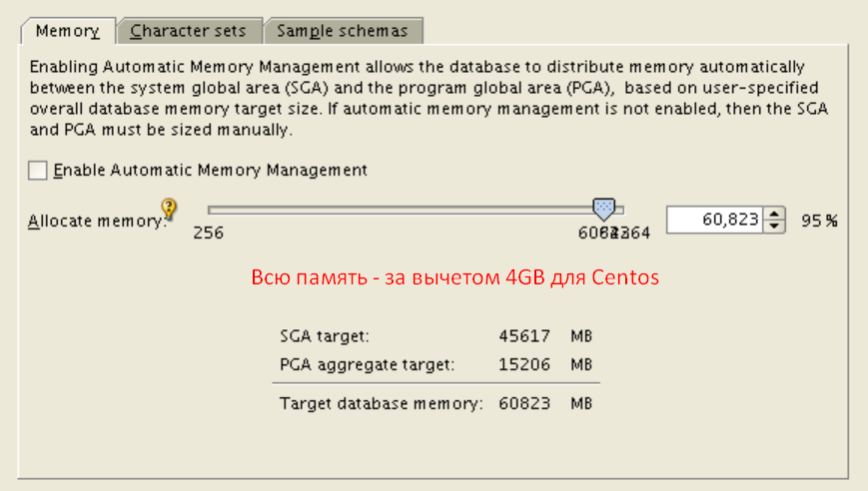Viewport: 868px width, 491px height.
Task: Decrease memory with the spinner down arrow
Action: click(775, 226)
